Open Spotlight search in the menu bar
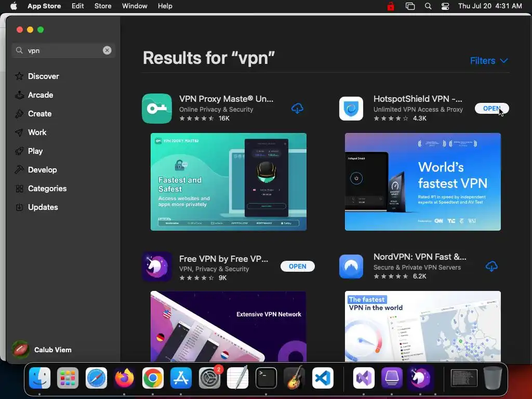532x399 pixels. pyautogui.click(x=428, y=6)
